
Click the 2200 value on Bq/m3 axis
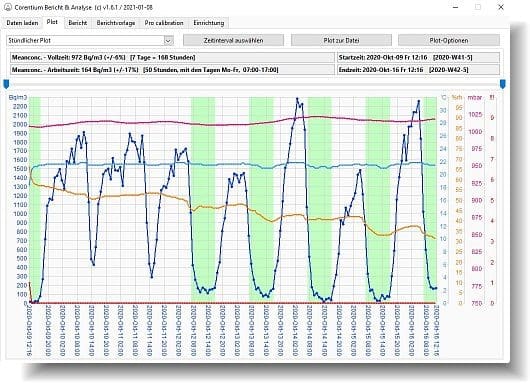click(20, 106)
